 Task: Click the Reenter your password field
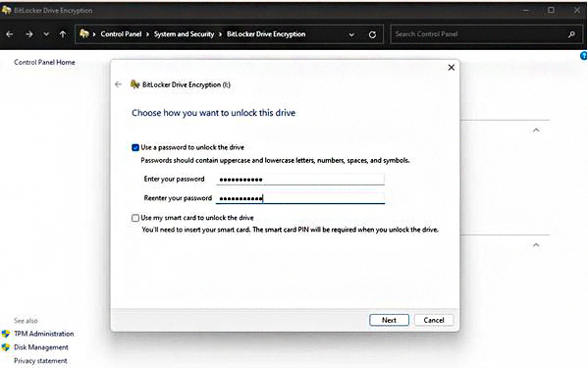[x=300, y=198]
